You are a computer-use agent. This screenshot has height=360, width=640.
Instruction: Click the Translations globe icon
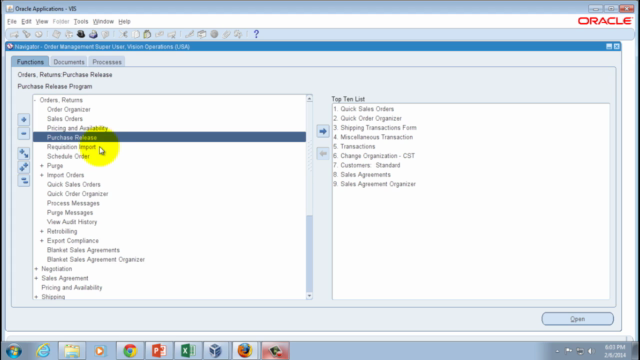[214, 34]
